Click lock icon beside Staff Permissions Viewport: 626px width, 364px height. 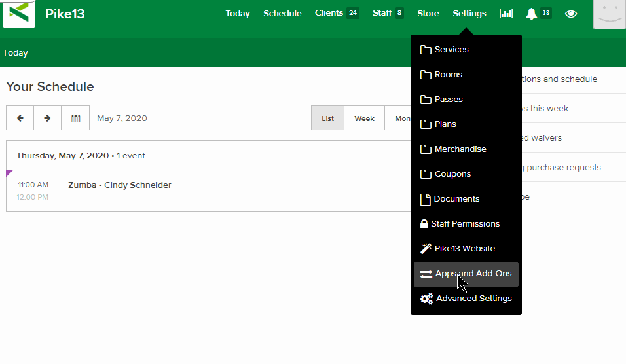click(424, 224)
